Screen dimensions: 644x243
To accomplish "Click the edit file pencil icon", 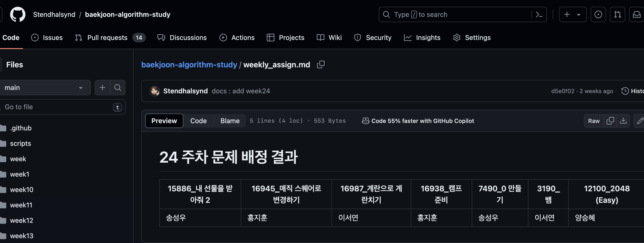I will 639,121.
